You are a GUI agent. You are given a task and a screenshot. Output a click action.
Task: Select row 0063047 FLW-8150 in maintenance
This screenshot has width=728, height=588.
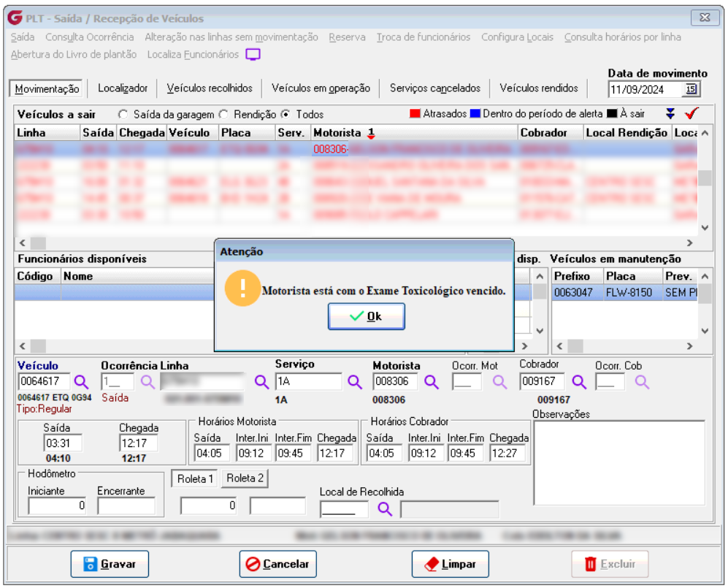click(625, 293)
